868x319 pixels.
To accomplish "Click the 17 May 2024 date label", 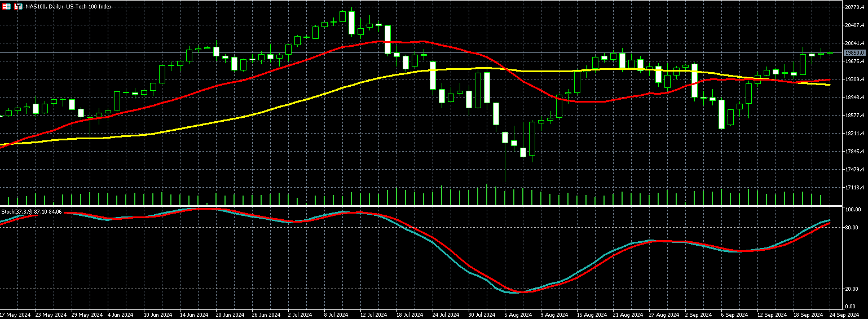I will click(15, 314).
